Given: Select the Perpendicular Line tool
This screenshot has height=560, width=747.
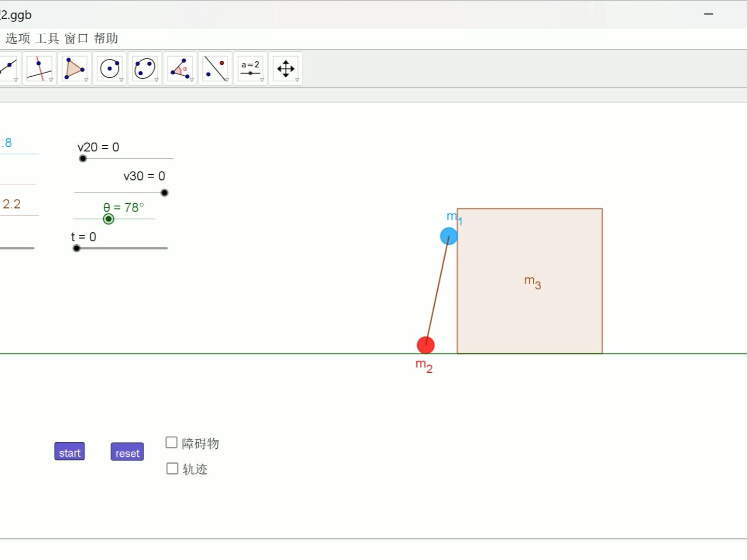Looking at the screenshot, I should (x=39, y=68).
